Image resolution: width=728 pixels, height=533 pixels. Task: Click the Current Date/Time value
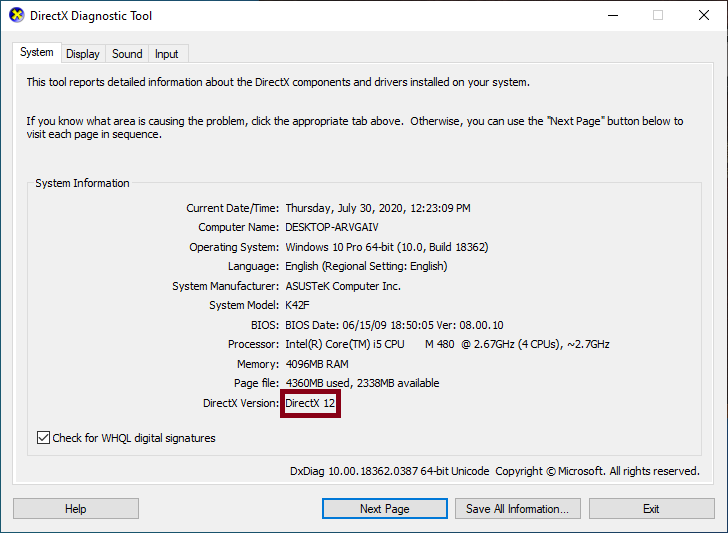(x=377, y=208)
